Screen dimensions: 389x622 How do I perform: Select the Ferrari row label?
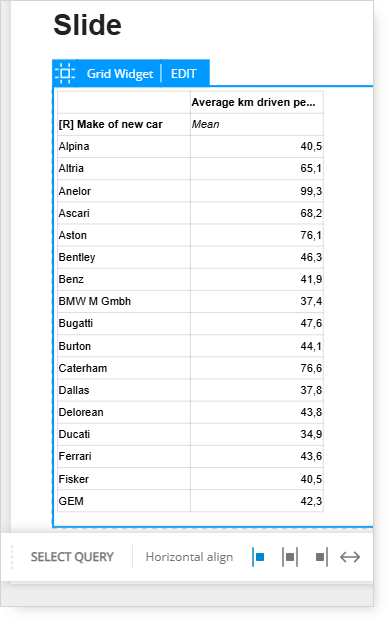click(x=75, y=456)
